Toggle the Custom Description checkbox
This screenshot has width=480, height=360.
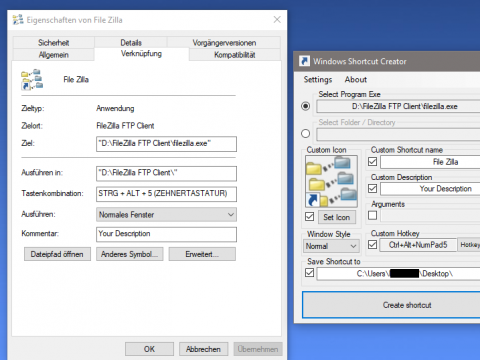372,189
